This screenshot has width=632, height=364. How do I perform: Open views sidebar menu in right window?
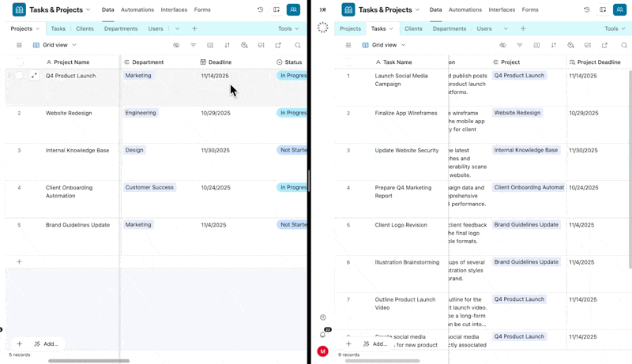point(348,45)
